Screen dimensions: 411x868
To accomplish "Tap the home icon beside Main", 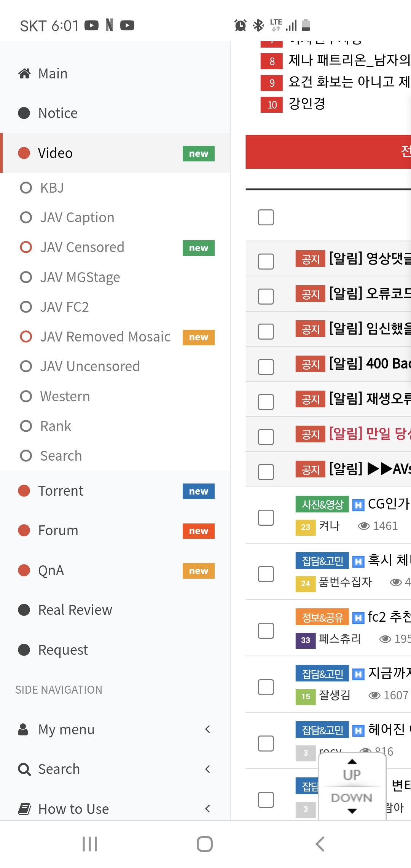I will tap(24, 73).
